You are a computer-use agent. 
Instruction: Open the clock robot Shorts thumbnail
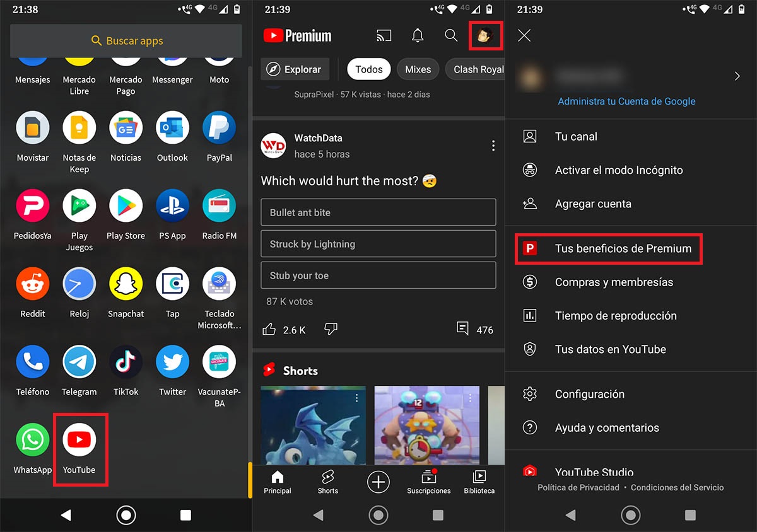coord(426,426)
